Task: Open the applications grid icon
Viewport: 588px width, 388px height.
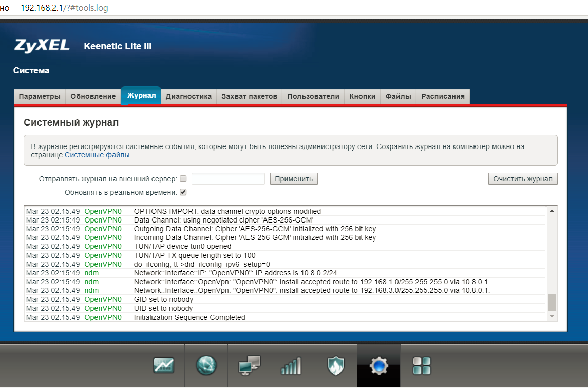Action: tap(422, 365)
